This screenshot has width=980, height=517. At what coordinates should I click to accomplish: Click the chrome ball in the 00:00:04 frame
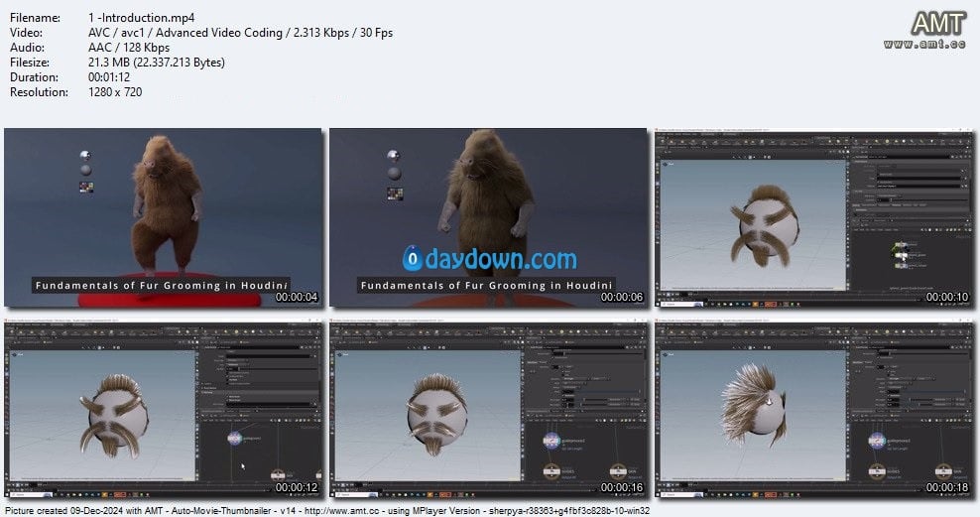coord(85,155)
